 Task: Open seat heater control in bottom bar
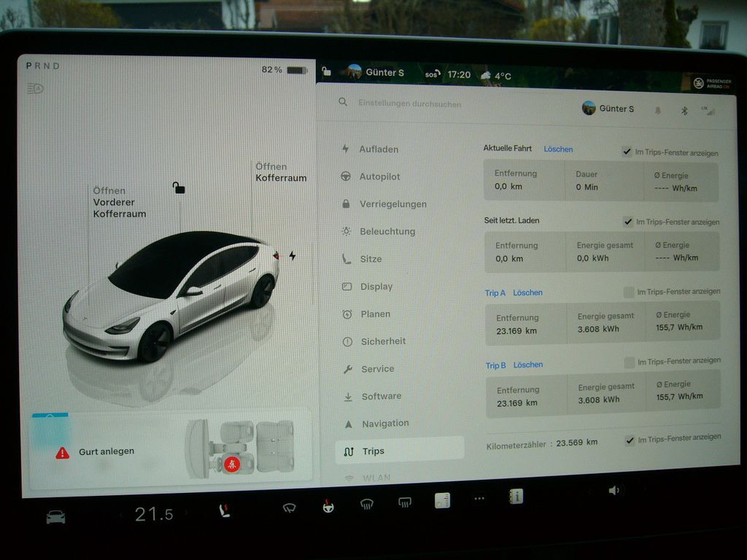(x=225, y=511)
